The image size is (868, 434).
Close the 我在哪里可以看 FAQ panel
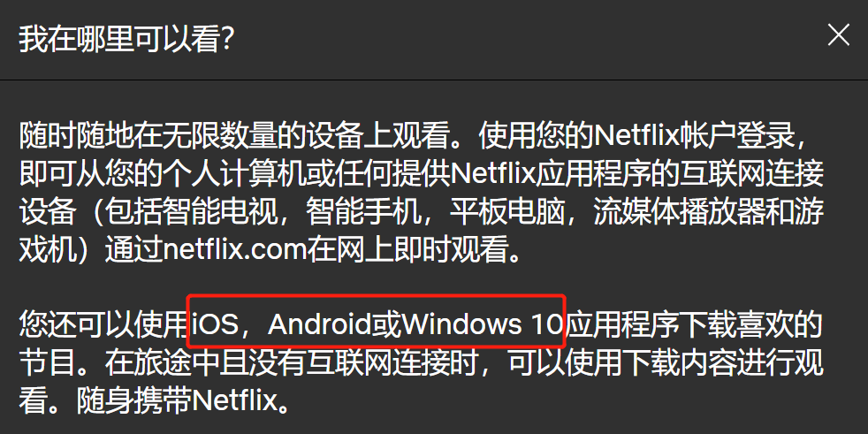tap(838, 36)
